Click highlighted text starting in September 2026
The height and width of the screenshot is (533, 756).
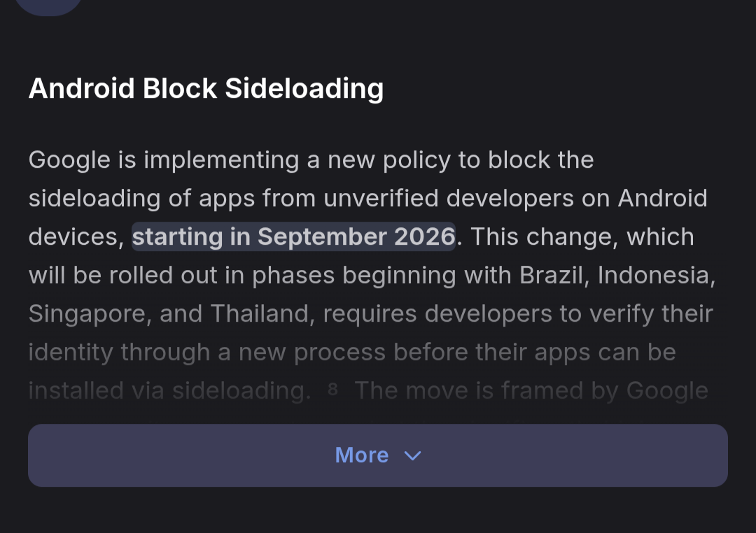293,236
